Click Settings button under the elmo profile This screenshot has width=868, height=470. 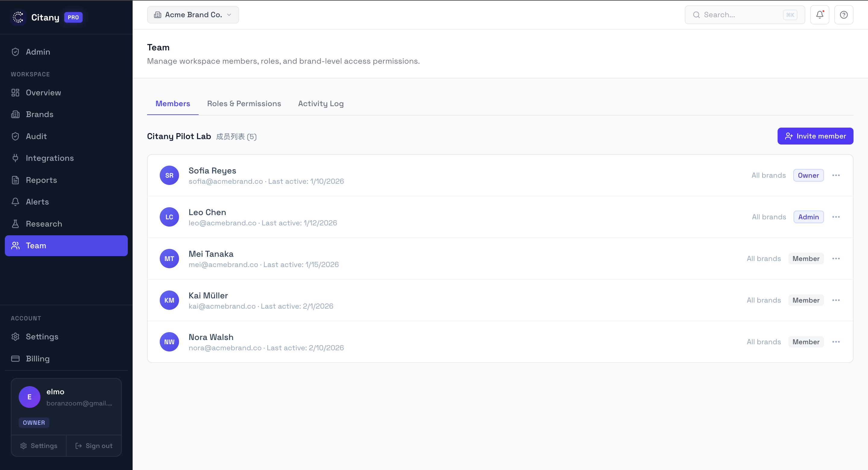[x=39, y=446]
